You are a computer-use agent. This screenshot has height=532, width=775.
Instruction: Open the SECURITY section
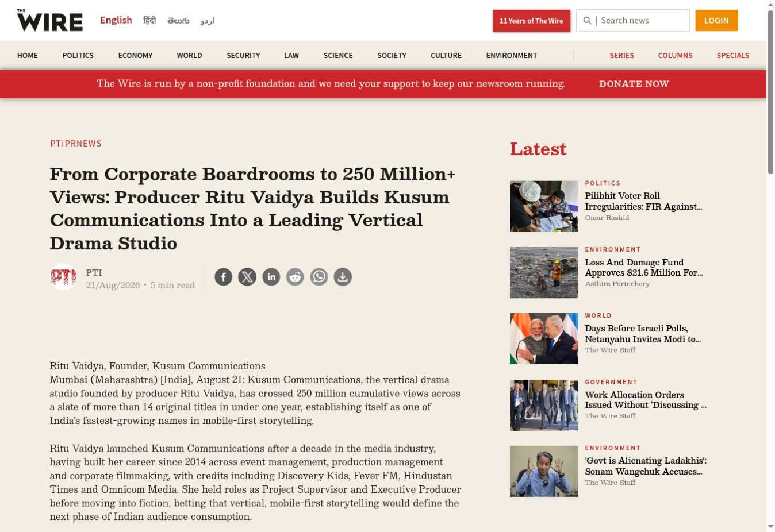pos(243,56)
